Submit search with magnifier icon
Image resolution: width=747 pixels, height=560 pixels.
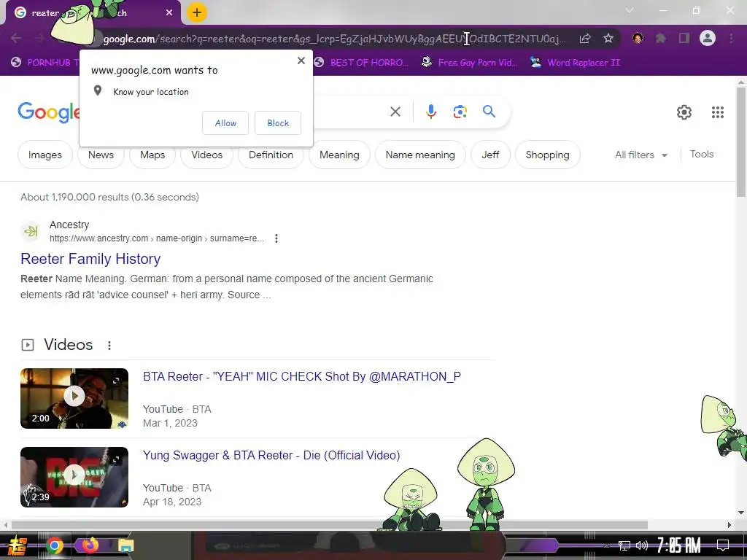coord(489,112)
